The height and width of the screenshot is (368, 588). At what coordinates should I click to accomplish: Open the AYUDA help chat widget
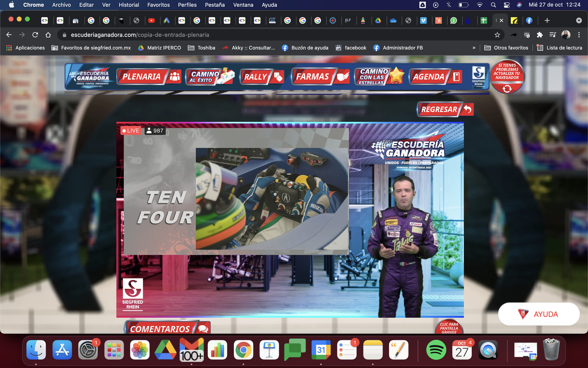539,314
